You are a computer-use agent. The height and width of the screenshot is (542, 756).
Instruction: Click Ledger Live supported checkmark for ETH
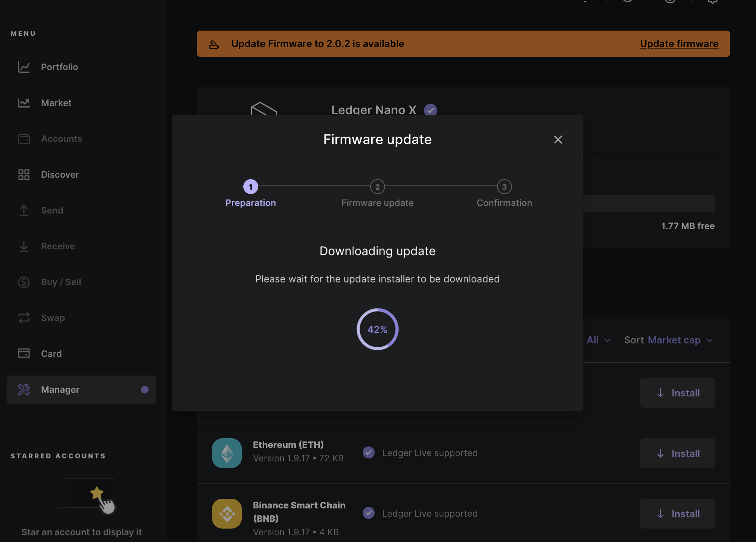pos(369,452)
